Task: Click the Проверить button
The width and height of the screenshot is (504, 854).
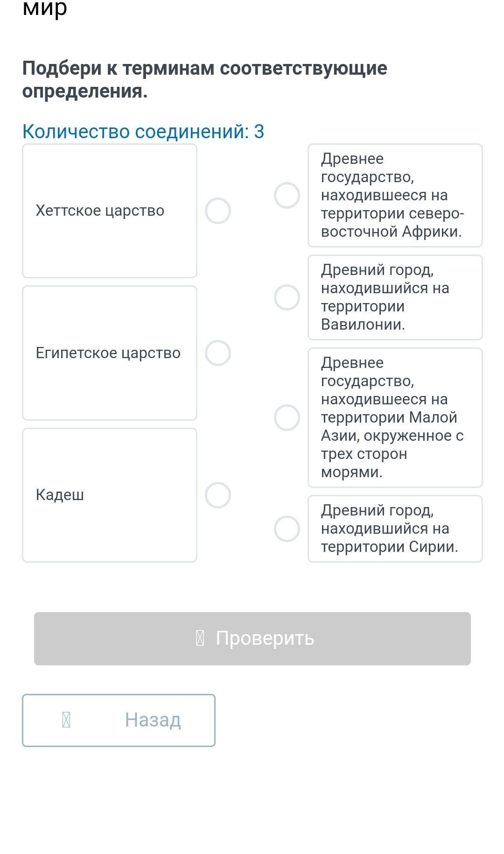Action: tap(252, 639)
